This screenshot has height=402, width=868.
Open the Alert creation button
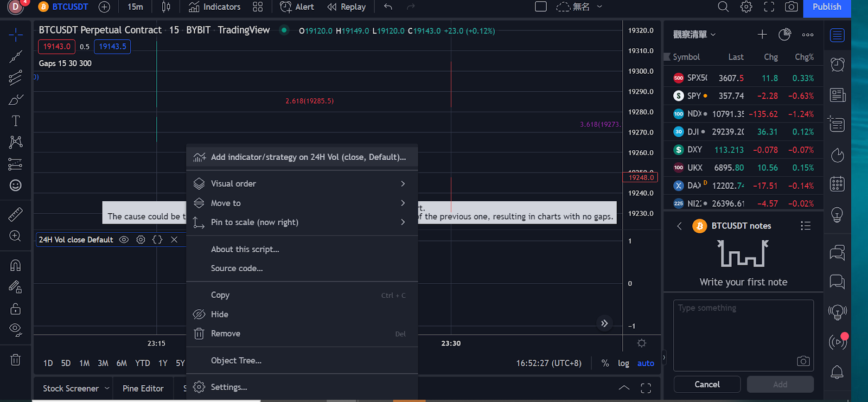[x=297, y=7]
